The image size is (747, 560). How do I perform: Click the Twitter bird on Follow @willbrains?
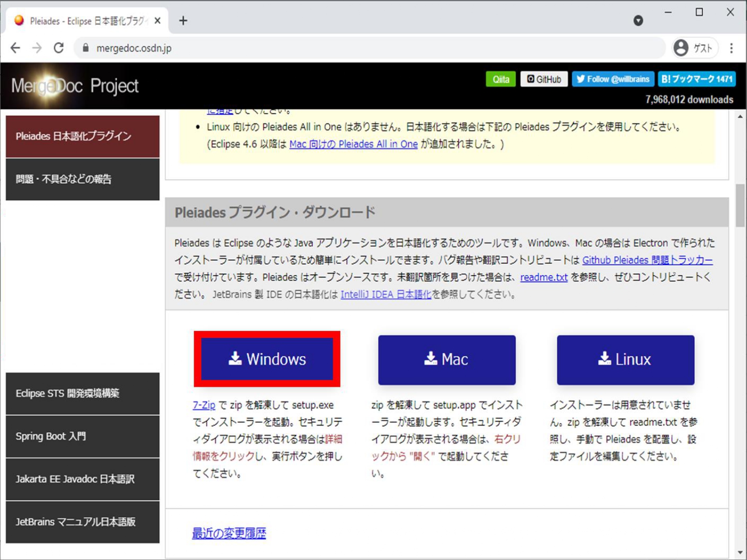coord(581,79)
